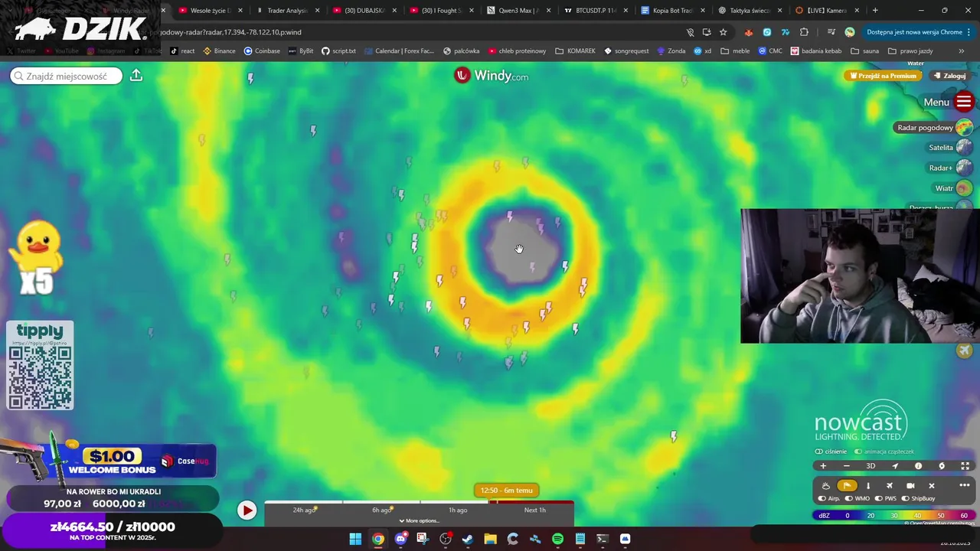Screen dimensions: 980x551
Task: Click the dBZ color scale legend
Action: (x=893, y=516)
